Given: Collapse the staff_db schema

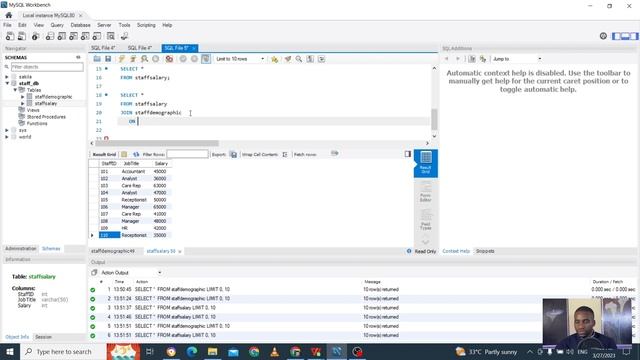Looking at the screenshot, I should (7, 83).
